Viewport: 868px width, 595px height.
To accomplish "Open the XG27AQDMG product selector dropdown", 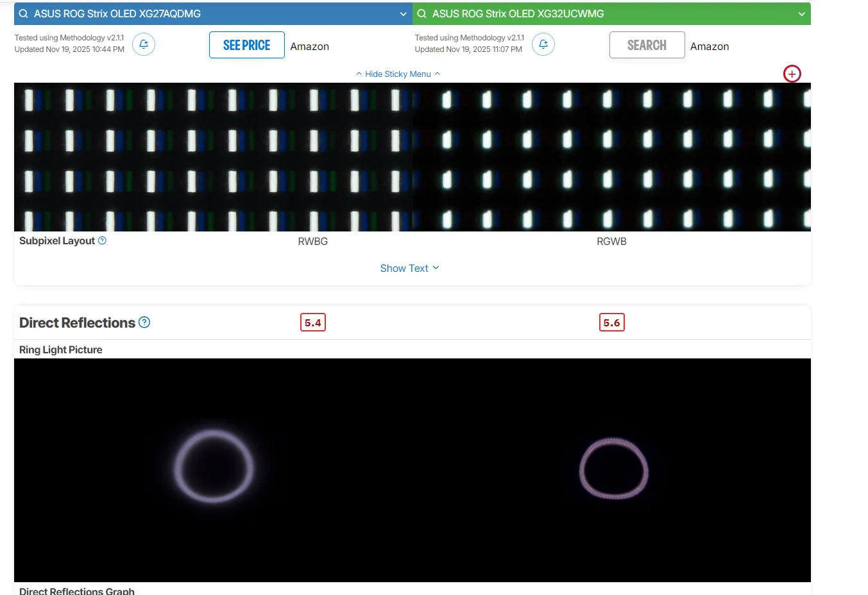I will [x=403, y=13].
